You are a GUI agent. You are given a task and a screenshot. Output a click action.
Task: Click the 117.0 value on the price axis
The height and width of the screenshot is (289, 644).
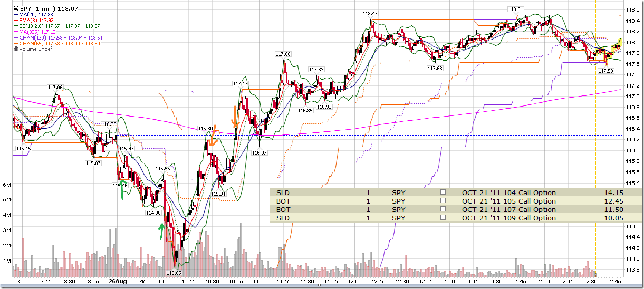[632, 97]
